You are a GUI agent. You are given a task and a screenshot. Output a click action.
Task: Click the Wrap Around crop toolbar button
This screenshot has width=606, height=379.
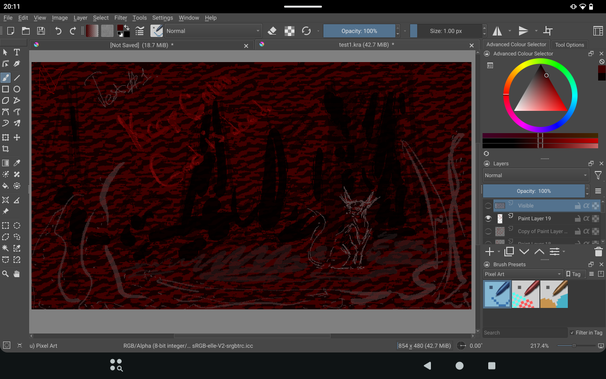tap(548, 31)
